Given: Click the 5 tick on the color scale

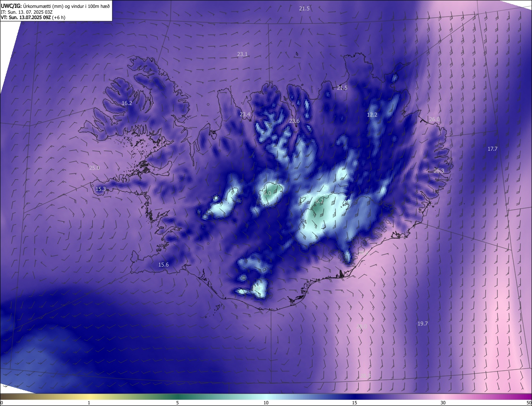Looking at the screenshot, I should (x=177, y=403).
